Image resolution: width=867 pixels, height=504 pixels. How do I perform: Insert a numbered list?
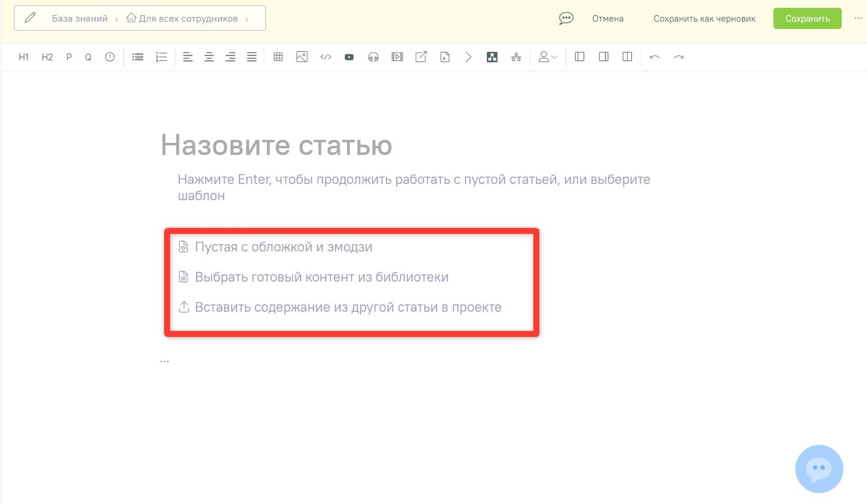pyautogui.click(x=161, y=57)
